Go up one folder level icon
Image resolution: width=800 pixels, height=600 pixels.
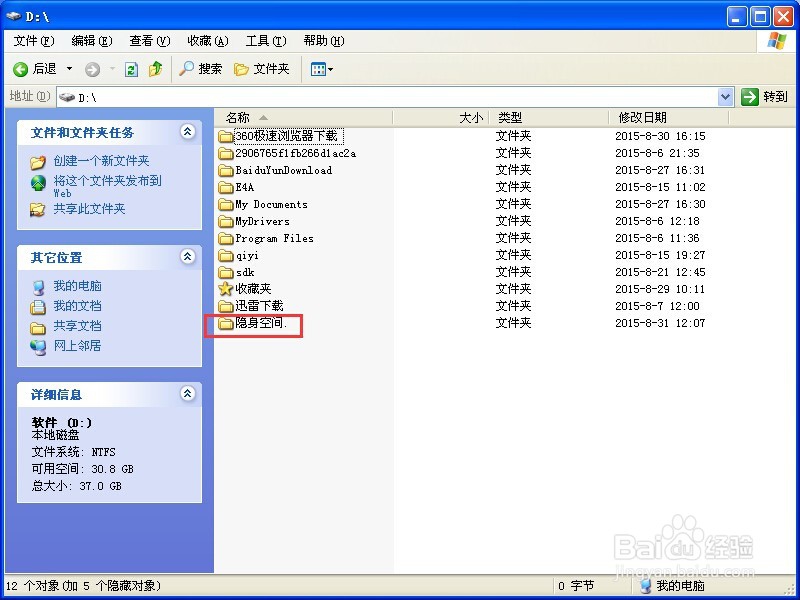tap(156, 69)
